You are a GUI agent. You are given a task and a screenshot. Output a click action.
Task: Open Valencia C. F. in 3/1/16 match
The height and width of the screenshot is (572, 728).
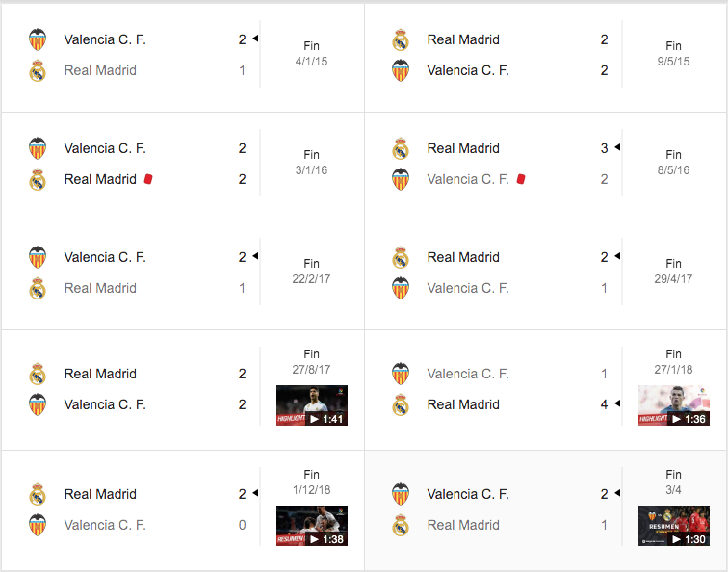[105, 148]
